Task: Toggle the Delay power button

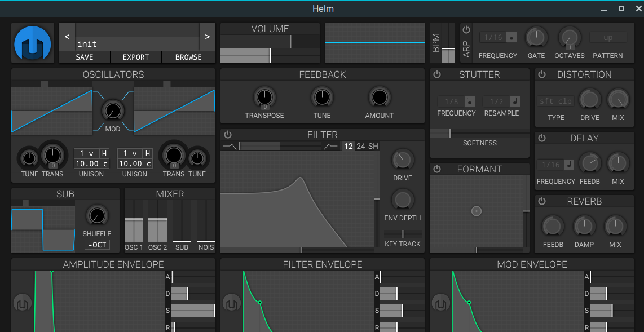Action: coord(542,138)
